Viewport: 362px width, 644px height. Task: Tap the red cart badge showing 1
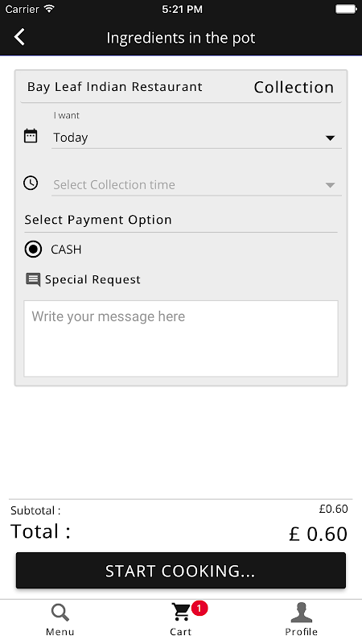(x=200, y=609)
